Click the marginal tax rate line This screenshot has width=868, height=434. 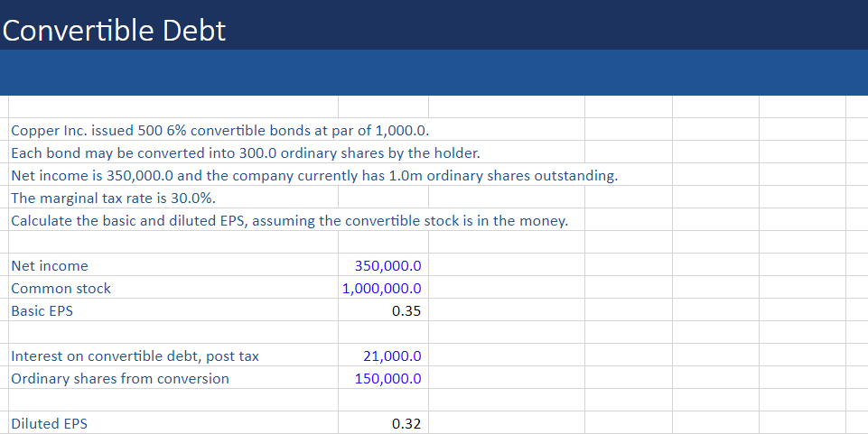click(x=114, y=198)
